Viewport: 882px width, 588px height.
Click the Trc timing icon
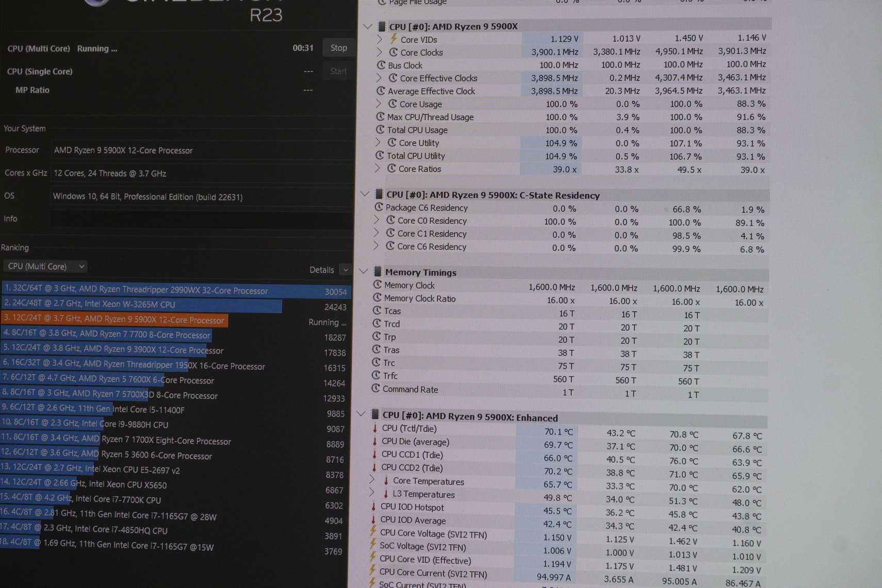point(377,362)
